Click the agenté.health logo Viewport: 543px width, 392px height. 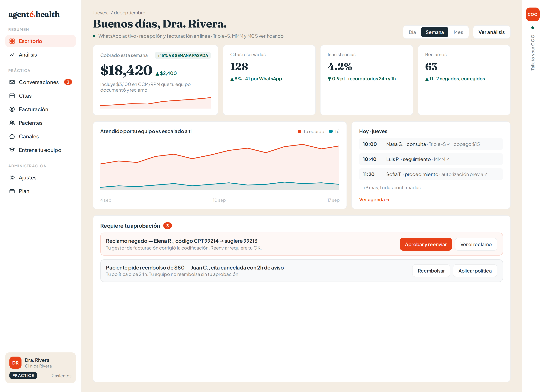tap(34, 14)
